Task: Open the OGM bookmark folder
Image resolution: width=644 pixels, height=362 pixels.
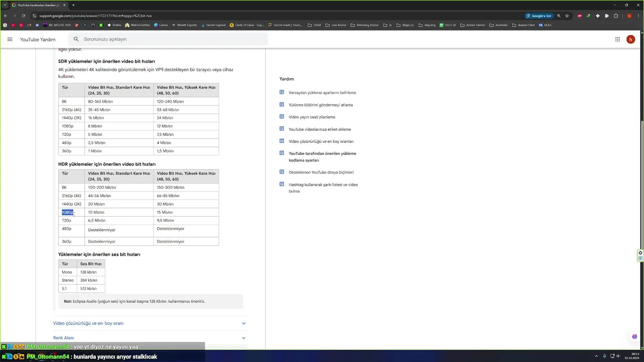Action: (x=314, y=25)
